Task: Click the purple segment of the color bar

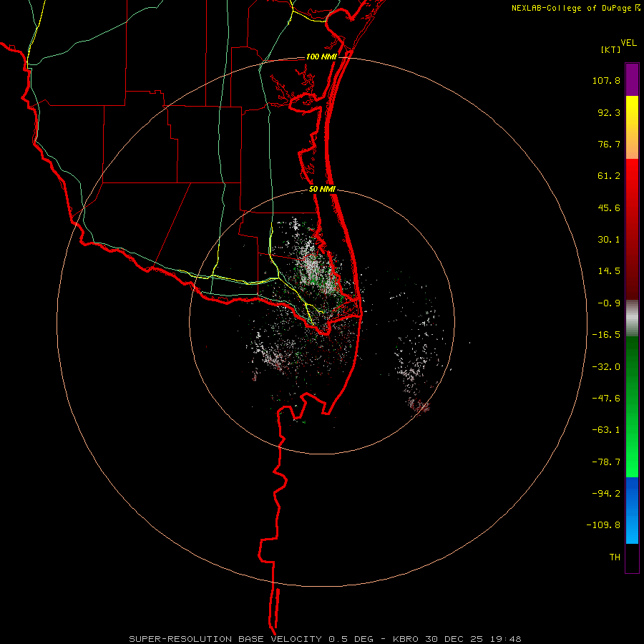Action: tap(632, 79)
